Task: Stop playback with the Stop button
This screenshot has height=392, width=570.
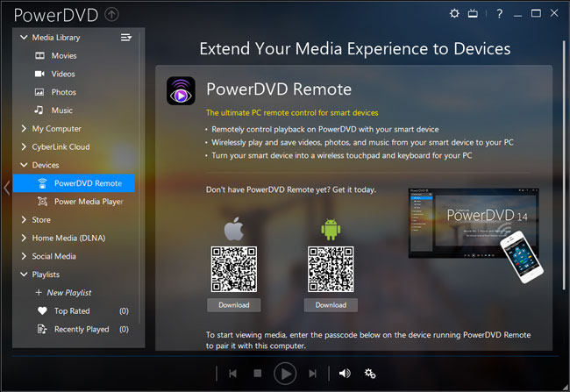Action: pyautogui.click(x=258, y=374)
